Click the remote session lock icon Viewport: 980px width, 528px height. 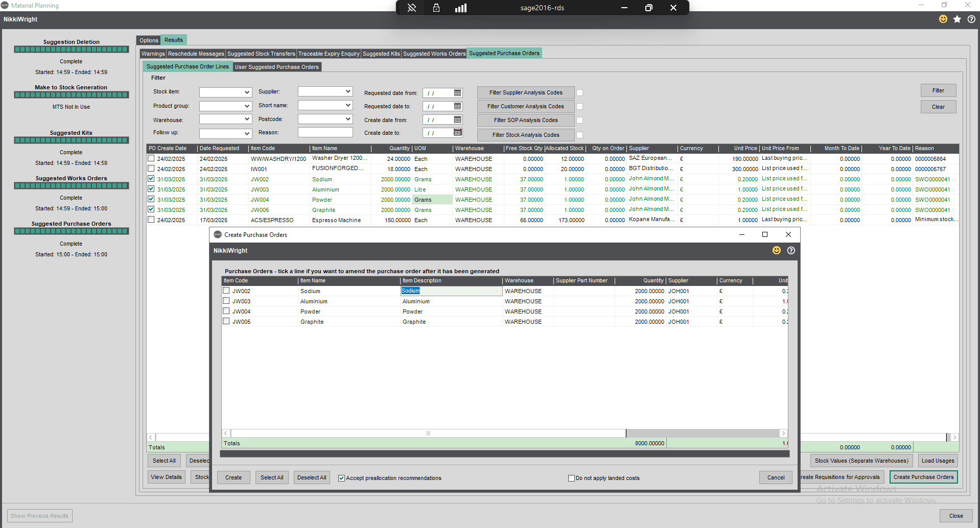tap(436, 8)
